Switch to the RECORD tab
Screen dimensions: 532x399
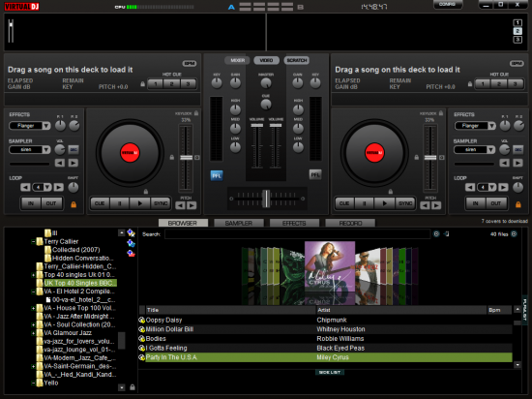click(x=350, y=223)
